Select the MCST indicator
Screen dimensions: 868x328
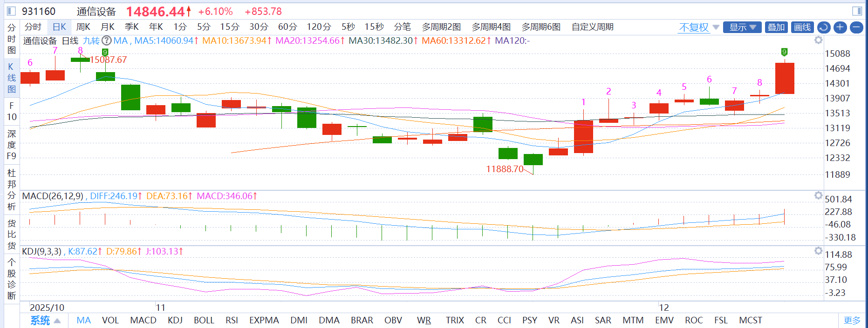(x=751, y=320)
